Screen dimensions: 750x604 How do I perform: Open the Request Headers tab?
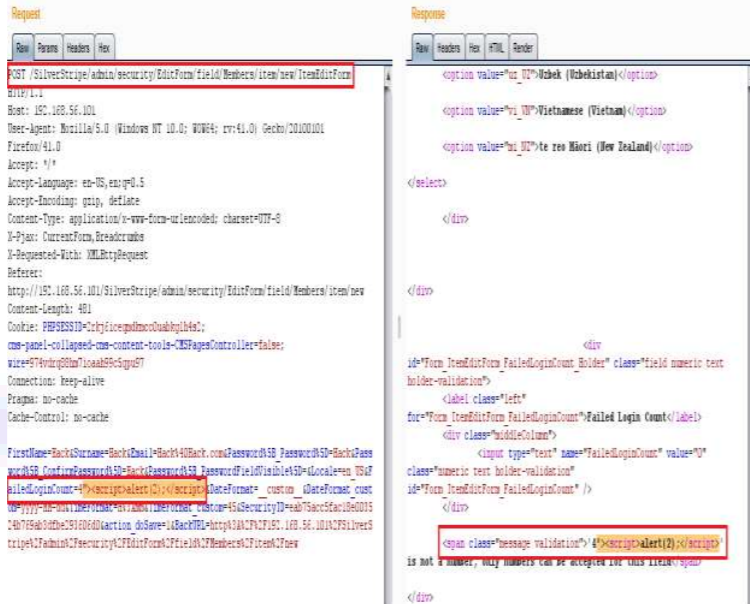tap(77, 48)
